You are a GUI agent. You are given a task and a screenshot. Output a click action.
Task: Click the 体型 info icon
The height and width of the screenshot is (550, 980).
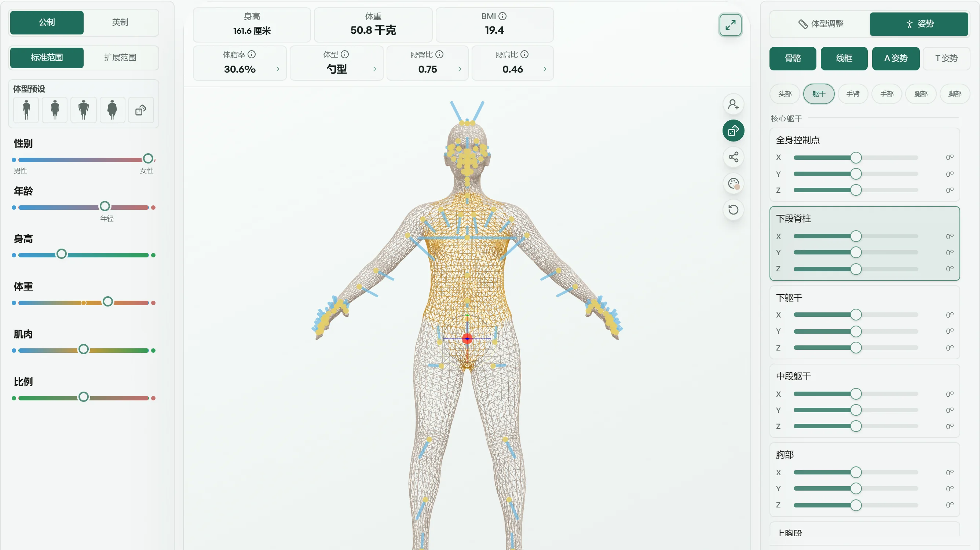[345, 54]
